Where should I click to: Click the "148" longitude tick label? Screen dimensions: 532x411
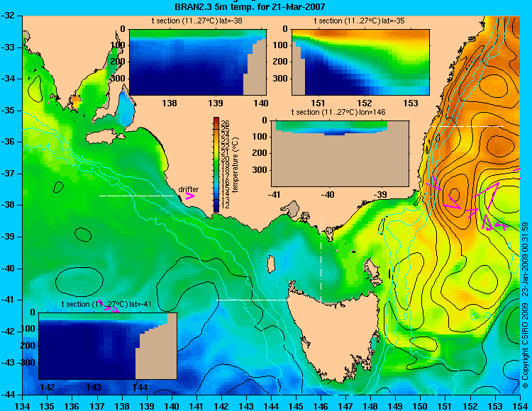[371, 406]
